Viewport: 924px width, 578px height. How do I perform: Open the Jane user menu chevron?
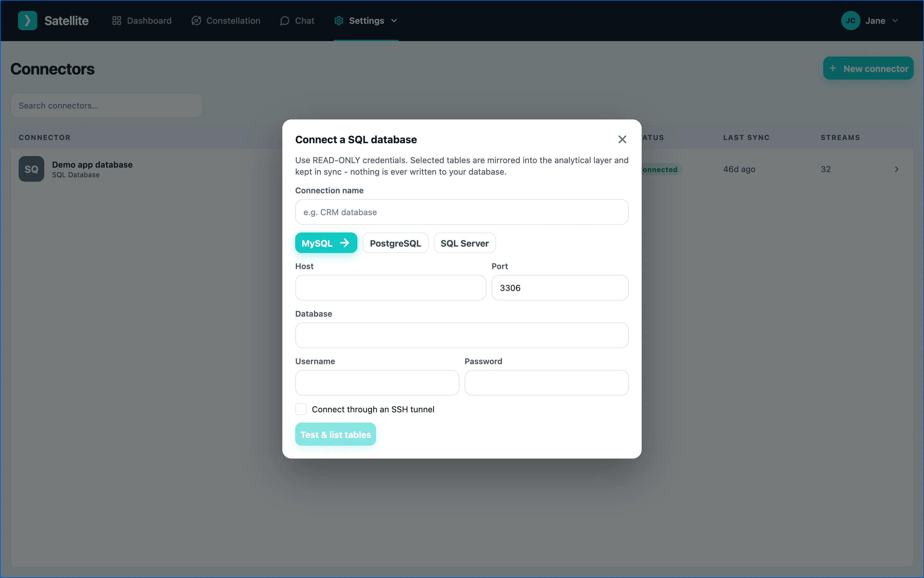click(895, 21)
